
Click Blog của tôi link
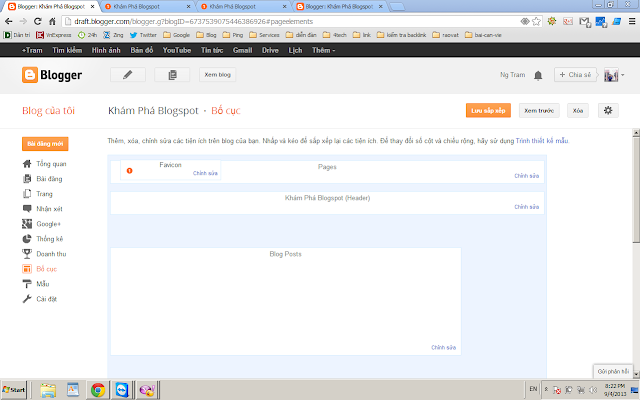pos(48,111)
